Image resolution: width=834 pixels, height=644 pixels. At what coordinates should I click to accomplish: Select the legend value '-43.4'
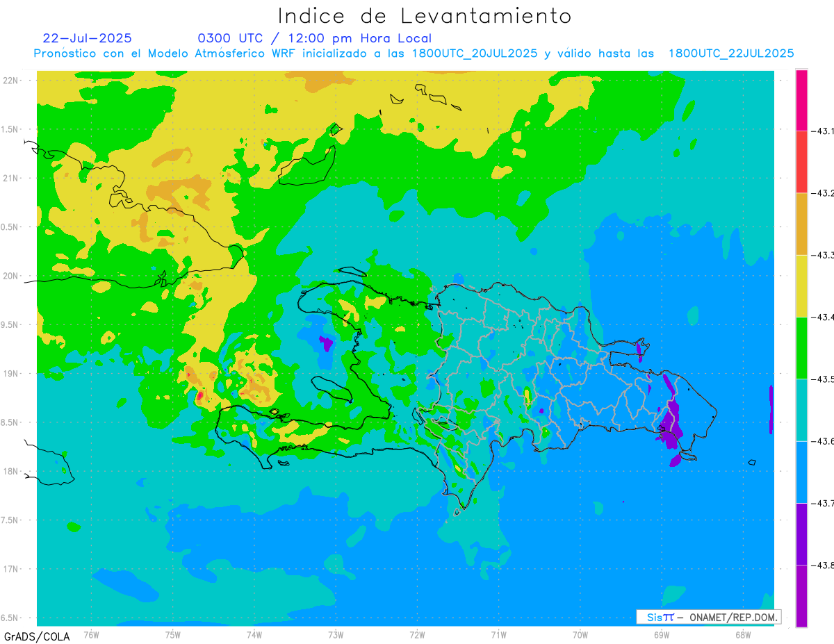pyautogui.click(x=823, y=317)
